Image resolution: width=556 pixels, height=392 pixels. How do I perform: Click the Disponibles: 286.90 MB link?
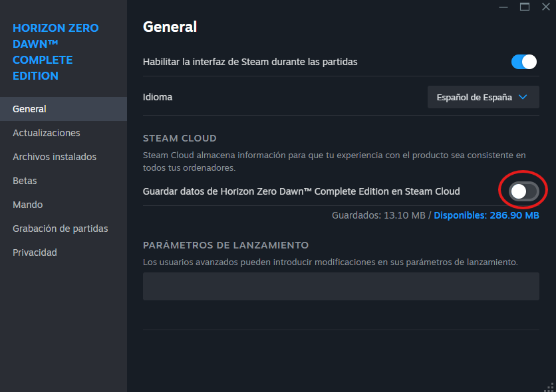(x=486, y=215)
